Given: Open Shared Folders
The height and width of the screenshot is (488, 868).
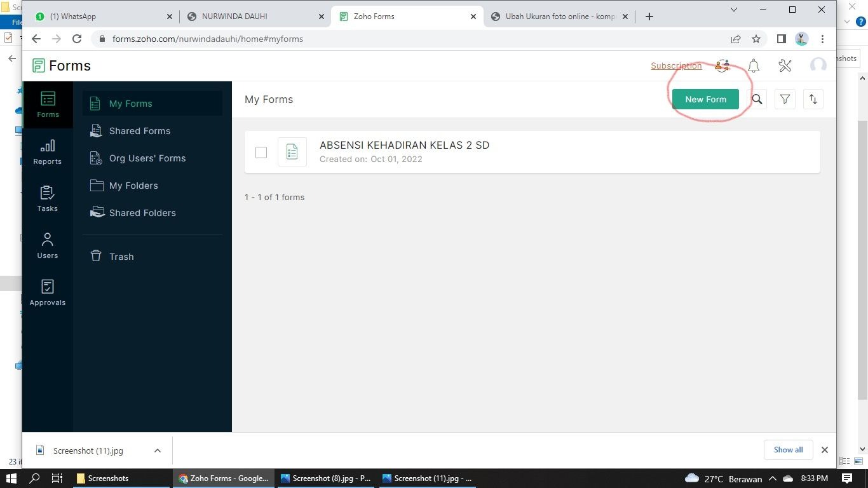Looking at the screenshot, I should point(153,213).
